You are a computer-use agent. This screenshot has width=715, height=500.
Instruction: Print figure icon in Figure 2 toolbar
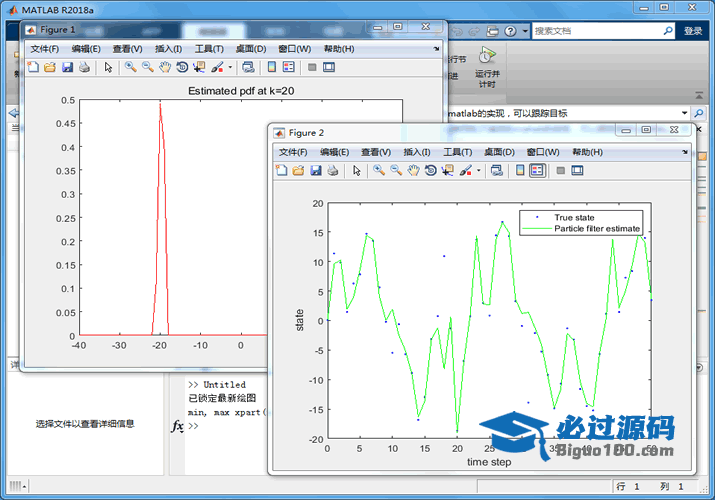point(333,170)
